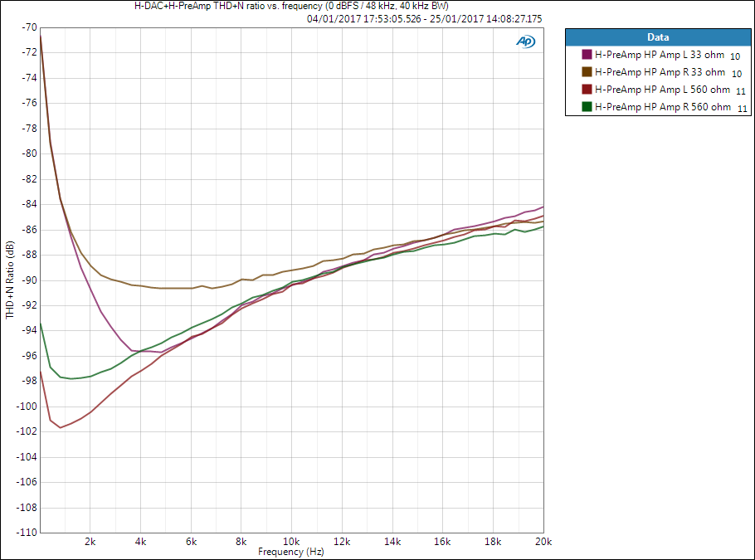Viewport: 755px width, 560px height.
Task: Click the THD+N Ratio (dB) axis label
Action: click(x=10, y=280)
